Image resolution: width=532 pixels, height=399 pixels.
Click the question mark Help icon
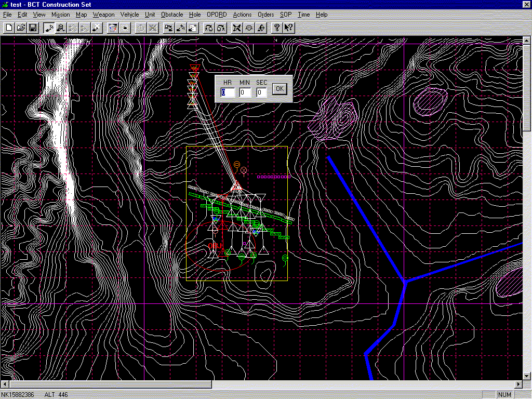pyautogui.click(x=277, y=28)
